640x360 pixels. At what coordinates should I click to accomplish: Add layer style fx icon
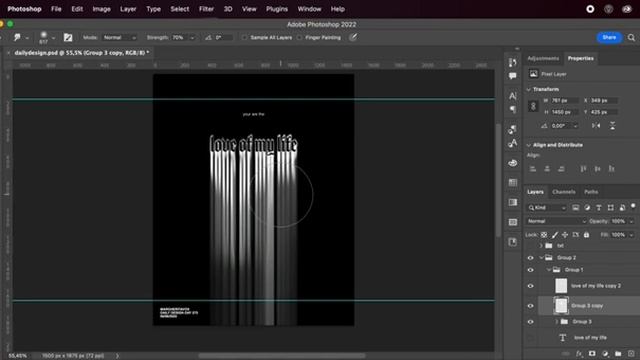pyautogui.click(x=579, y=353)
